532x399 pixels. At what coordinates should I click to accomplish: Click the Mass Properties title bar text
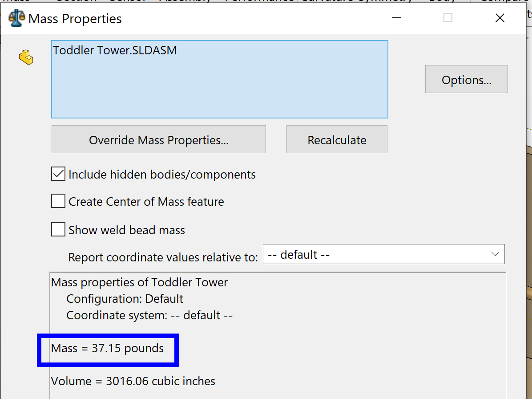tap(75, 19)
